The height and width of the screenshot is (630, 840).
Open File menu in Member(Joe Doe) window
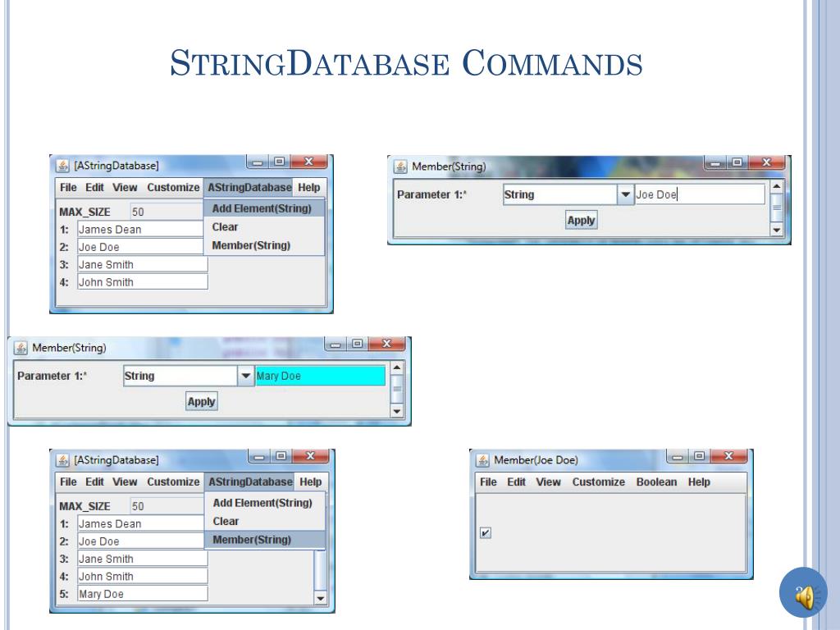click(488, 482)
